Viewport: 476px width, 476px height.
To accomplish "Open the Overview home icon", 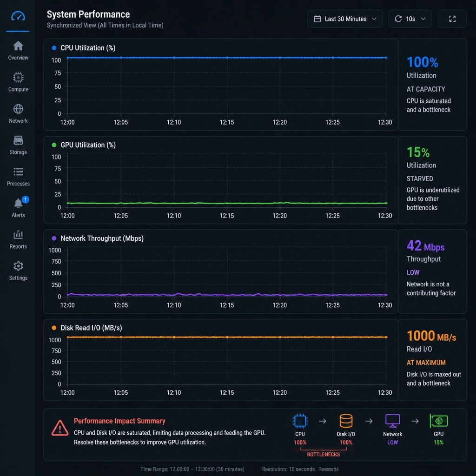I will point(18,46).
